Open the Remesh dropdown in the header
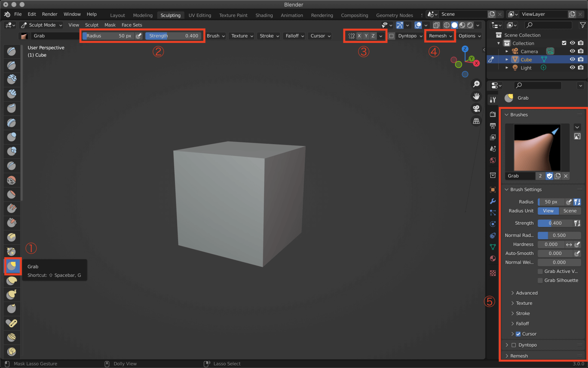Image resolution: width=588 pixels, height=368 pixels. [x=439, y=36]
